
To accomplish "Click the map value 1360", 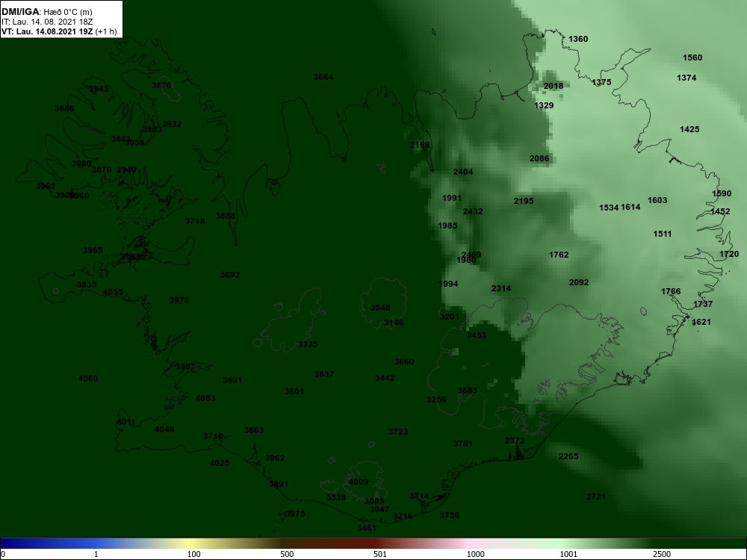I will (x=578, y=39).
